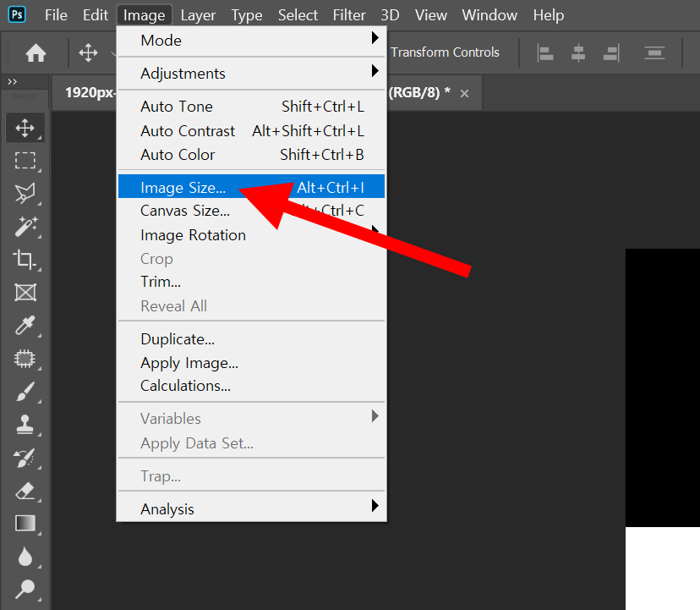
Task: Click Align left edges icon
Action: click(545, 53)
